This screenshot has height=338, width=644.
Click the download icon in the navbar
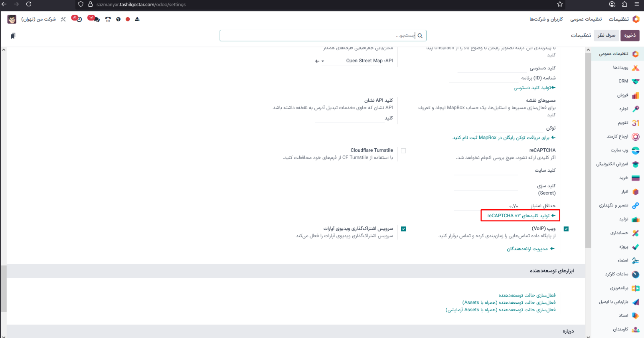point(137,19)
